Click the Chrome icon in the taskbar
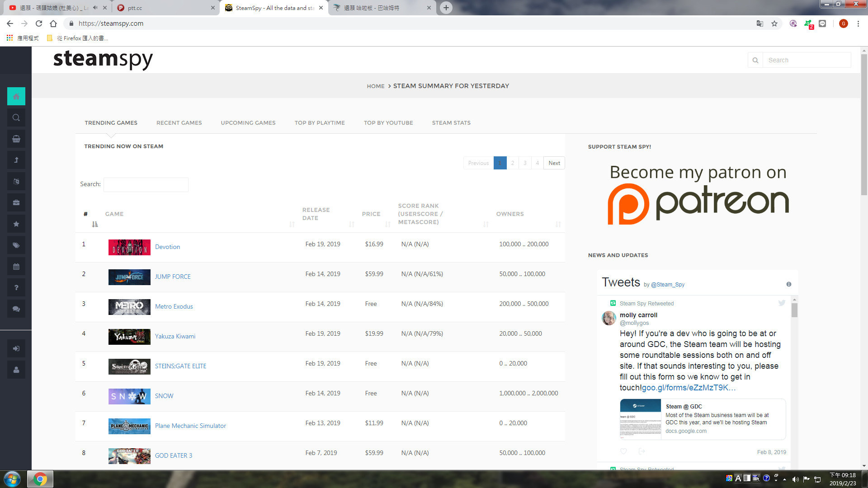 pos(40,479)
